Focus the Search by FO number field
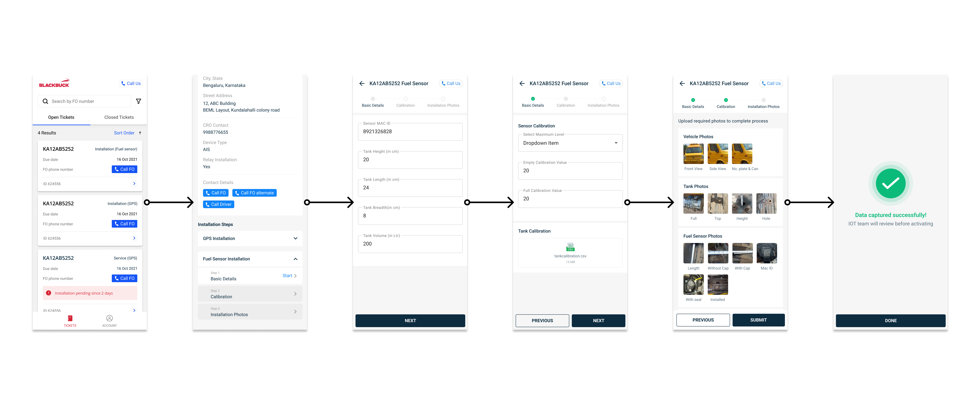 (84, 101)
